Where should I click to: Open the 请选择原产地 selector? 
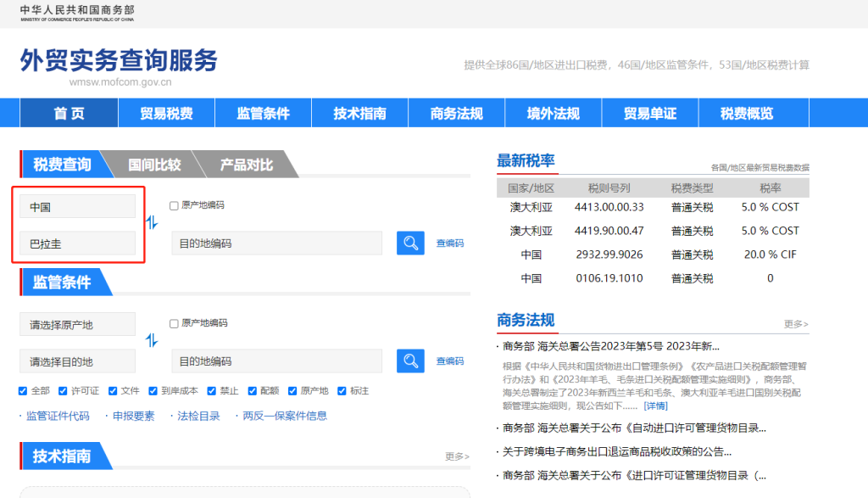77,325
